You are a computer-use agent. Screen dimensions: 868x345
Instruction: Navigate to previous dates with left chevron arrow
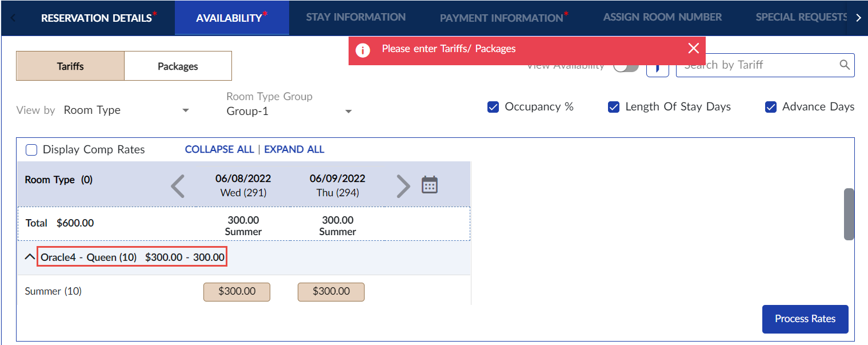click(x=178, y=185)
